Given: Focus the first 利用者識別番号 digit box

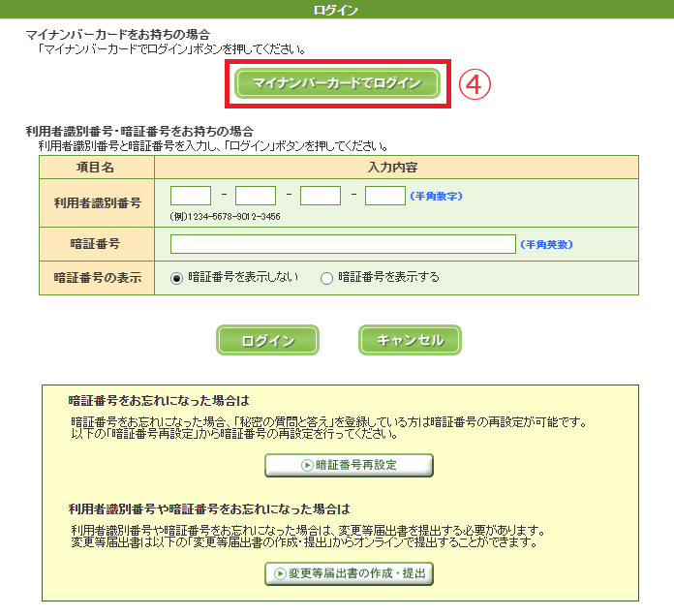Looking at the screenshot, I should point(191,196).
